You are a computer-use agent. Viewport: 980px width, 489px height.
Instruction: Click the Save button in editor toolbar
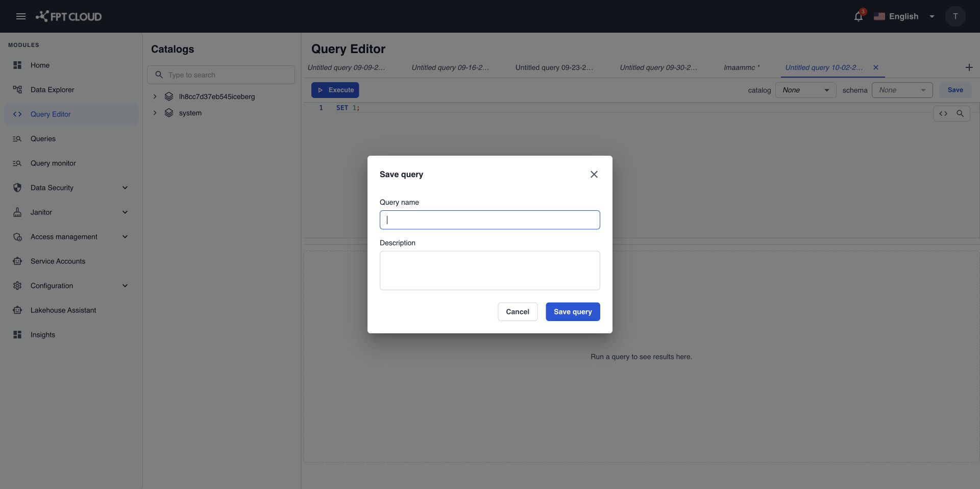coord(955,90)
